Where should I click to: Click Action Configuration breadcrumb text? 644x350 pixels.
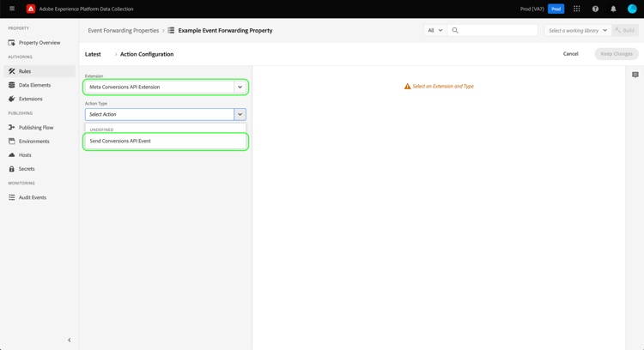147,54
